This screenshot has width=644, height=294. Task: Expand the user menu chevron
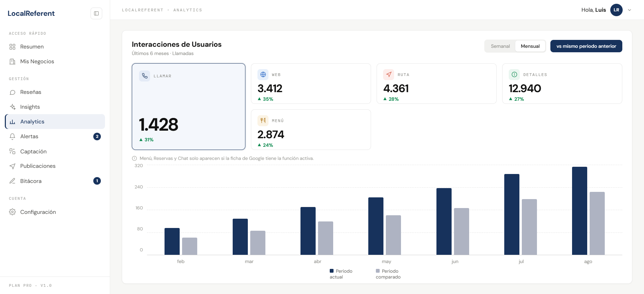[x=630, y=10]
